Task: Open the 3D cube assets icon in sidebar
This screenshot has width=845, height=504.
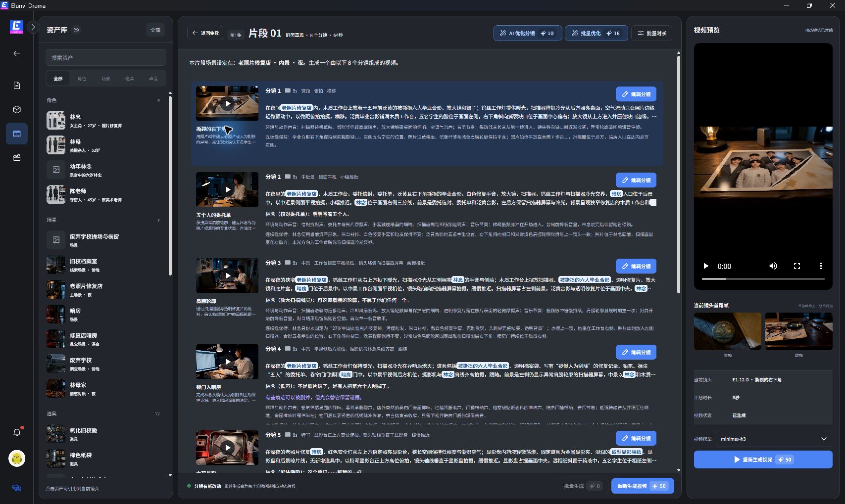Action: pos(16,109)
